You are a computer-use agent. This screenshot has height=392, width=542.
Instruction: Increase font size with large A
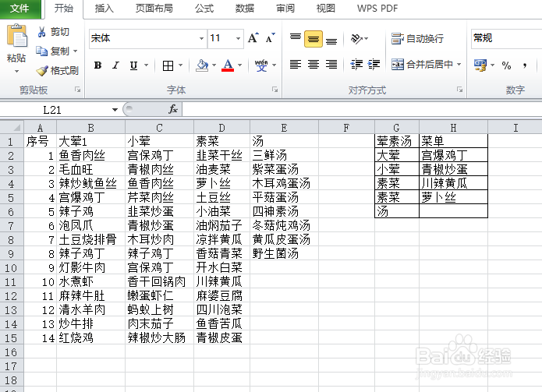pyautogui.click(x=253, y=38)
